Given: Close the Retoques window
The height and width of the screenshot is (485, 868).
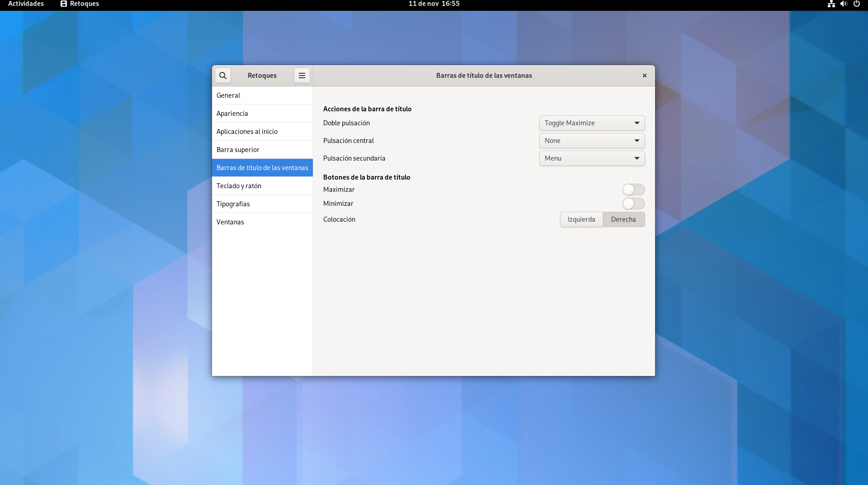Looking at the screenshot, I should 645,76.
